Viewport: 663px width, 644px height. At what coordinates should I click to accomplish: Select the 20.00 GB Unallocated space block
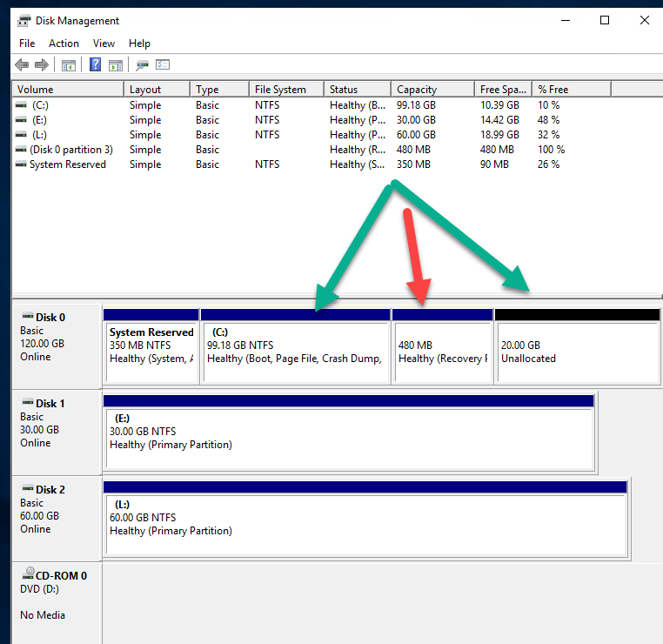(576, 352)
